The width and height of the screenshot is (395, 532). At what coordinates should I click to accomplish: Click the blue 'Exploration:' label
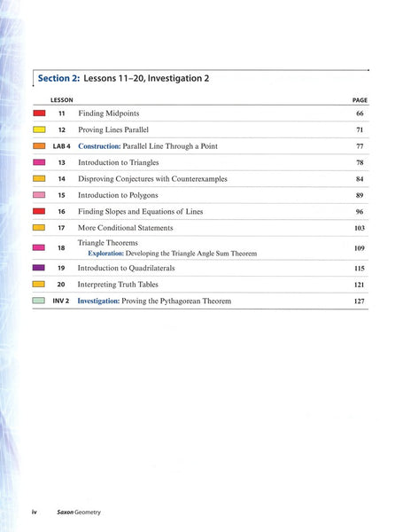coord(106,254)
